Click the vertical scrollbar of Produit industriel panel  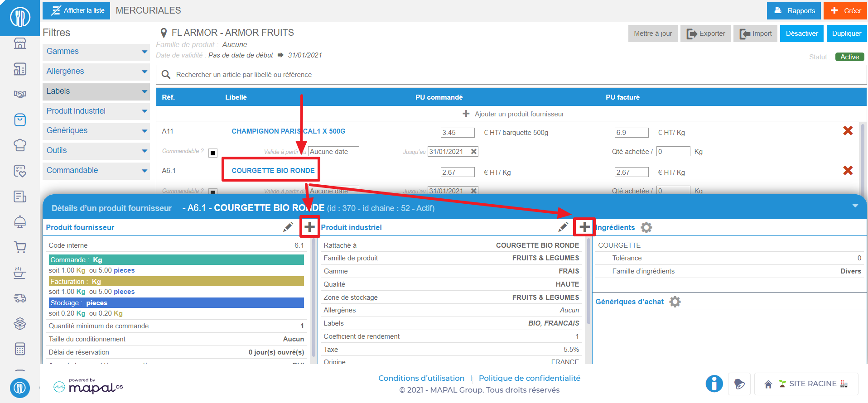pyautogui.click(x=588, y=281)
